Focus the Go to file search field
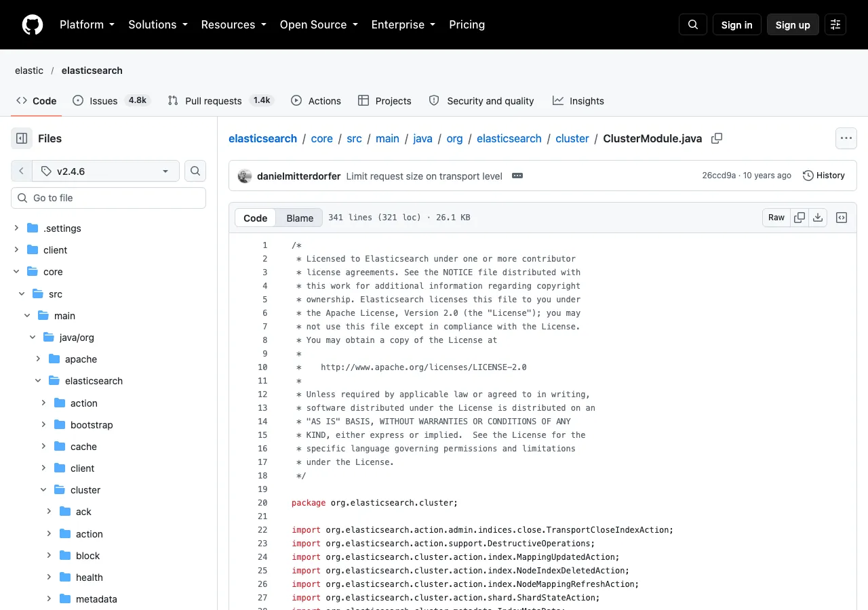The width and height of the screenshot is (868, 610). click(108, 198)
